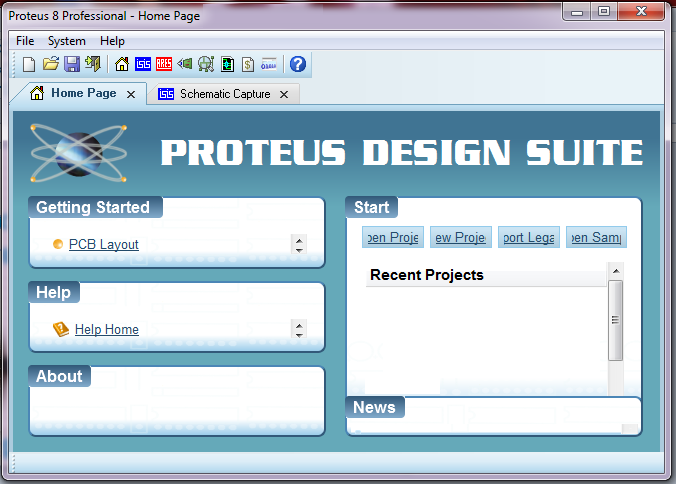
Task: Open the PCB Layout tutorial link
Action: (x=103, y=244)
